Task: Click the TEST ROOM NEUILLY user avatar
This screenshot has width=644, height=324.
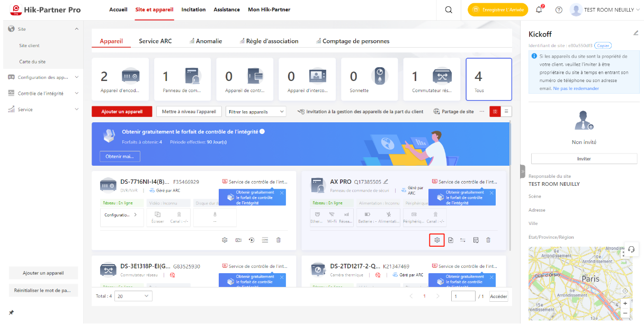Action: click(x=576, y=10)
